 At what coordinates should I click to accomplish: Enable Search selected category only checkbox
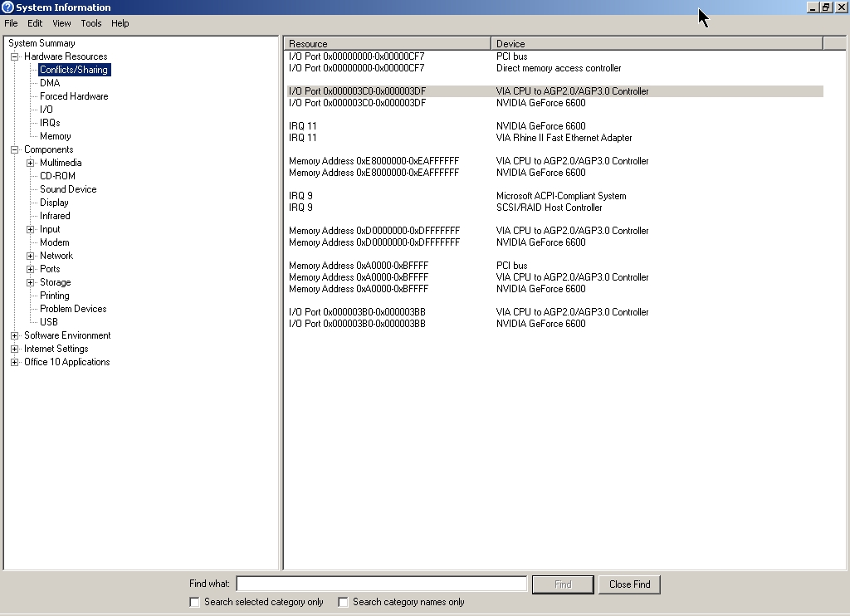tap(194, 602)
